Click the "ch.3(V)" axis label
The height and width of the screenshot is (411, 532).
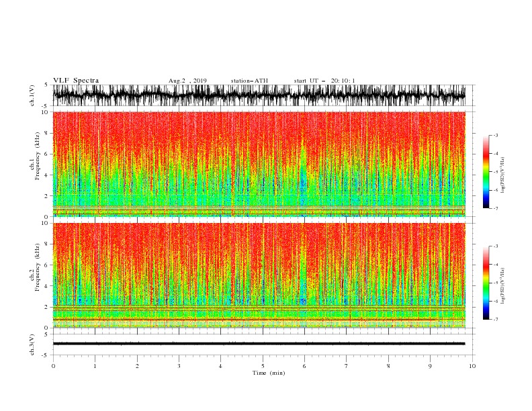point(32,345)
